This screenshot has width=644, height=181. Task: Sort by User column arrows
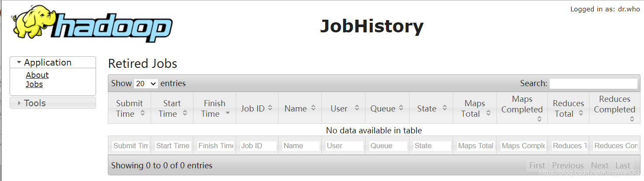pos(357,108)
